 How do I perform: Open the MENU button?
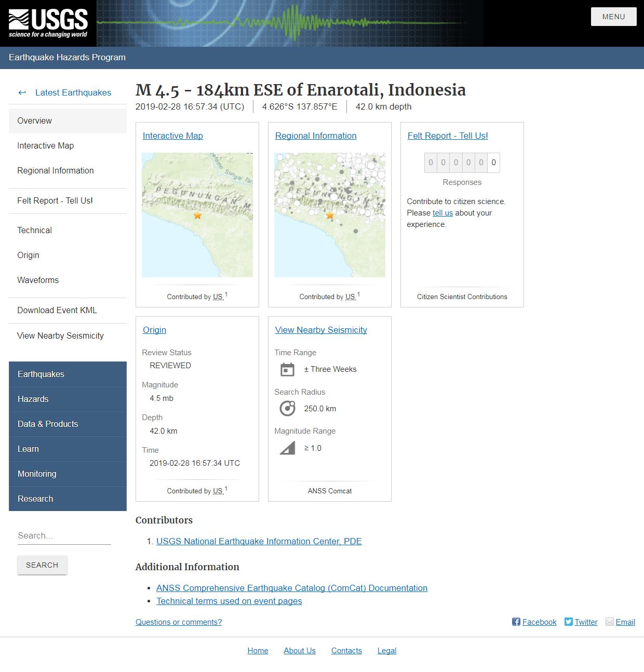coord(614,17)
